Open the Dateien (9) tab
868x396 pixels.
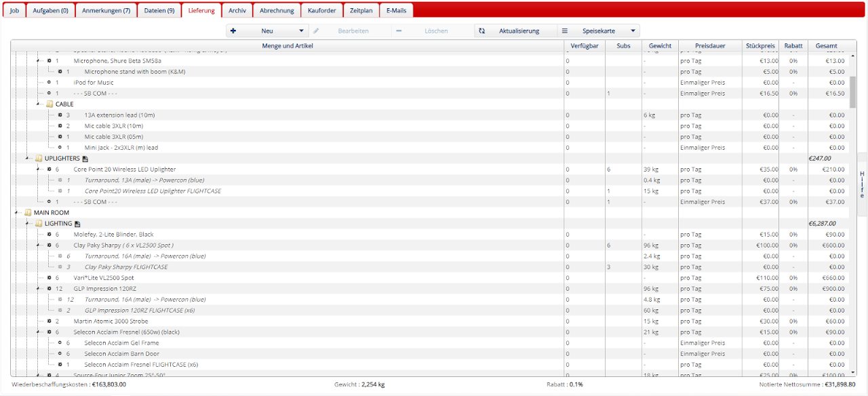pos(159,11)
